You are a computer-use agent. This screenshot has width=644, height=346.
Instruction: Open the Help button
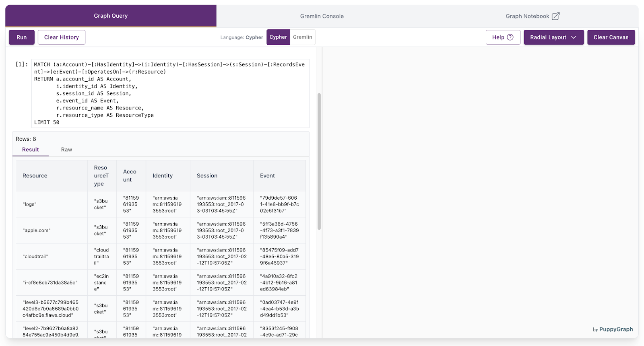click(x=503, y=37)
